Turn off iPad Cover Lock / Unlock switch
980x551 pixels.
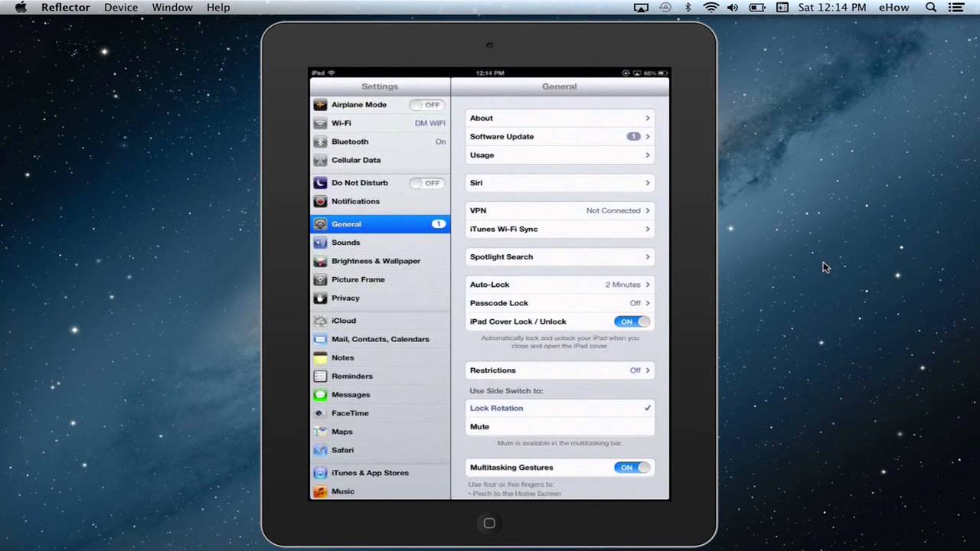632,321
